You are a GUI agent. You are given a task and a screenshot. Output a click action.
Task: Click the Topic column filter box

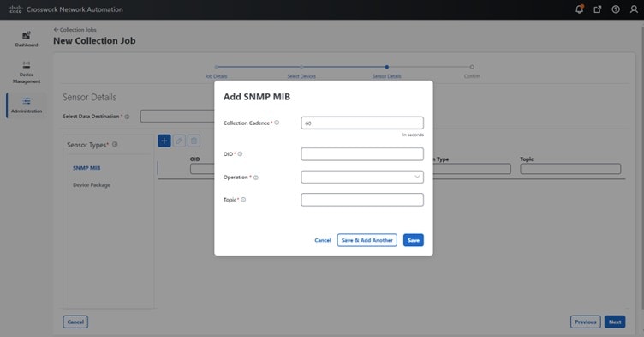[570, 169]
